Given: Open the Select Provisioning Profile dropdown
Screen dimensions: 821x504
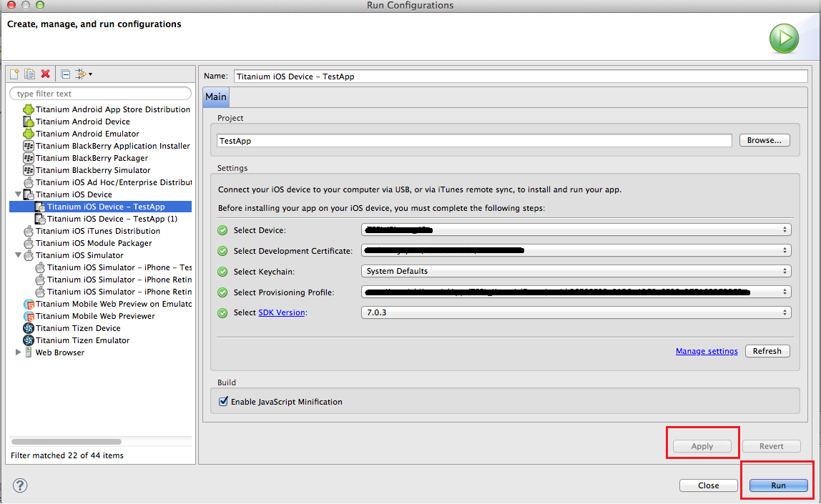Looking at the screenshot, I should tap(576, 292).
